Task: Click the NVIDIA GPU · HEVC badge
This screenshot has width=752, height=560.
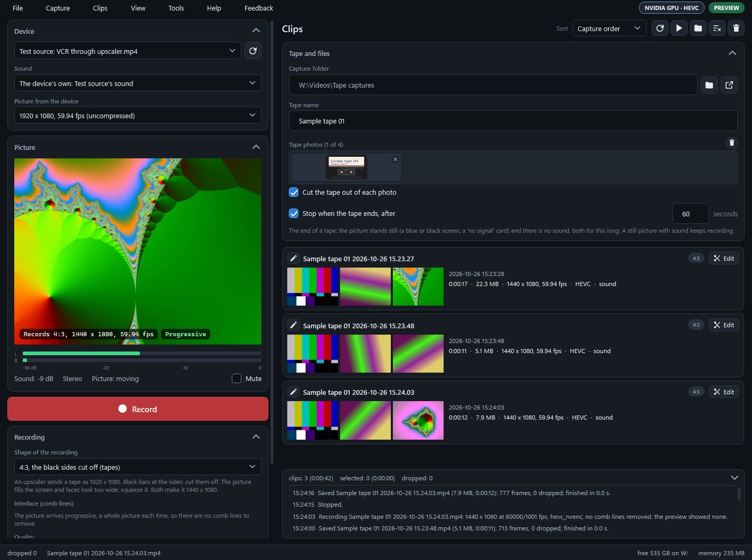Action: [672, 8]
